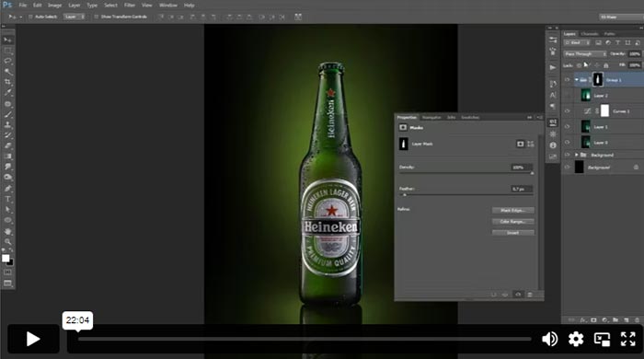Enable picture-in-picture mode in the player
This screenshot has width=644, height=359.
602,340
